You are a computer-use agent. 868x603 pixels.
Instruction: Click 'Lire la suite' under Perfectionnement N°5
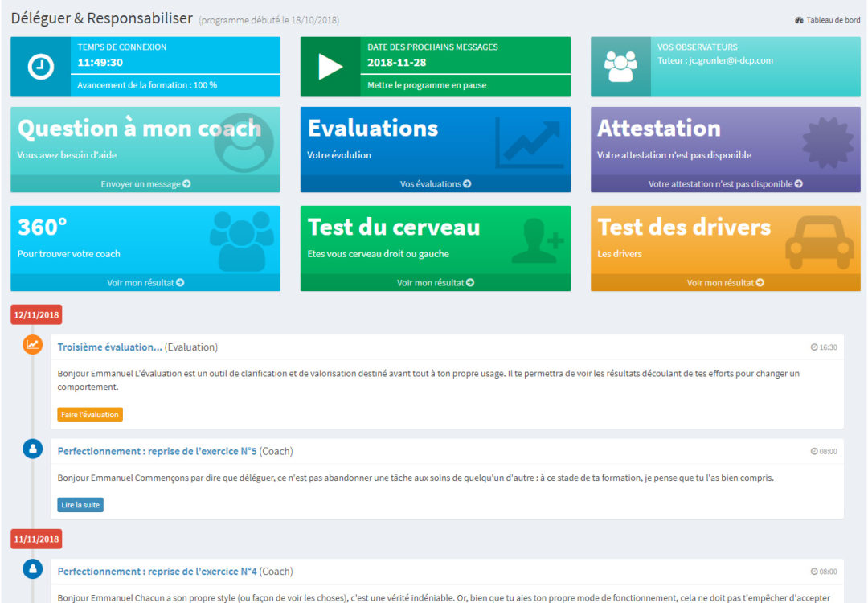[x=80, y=504]
